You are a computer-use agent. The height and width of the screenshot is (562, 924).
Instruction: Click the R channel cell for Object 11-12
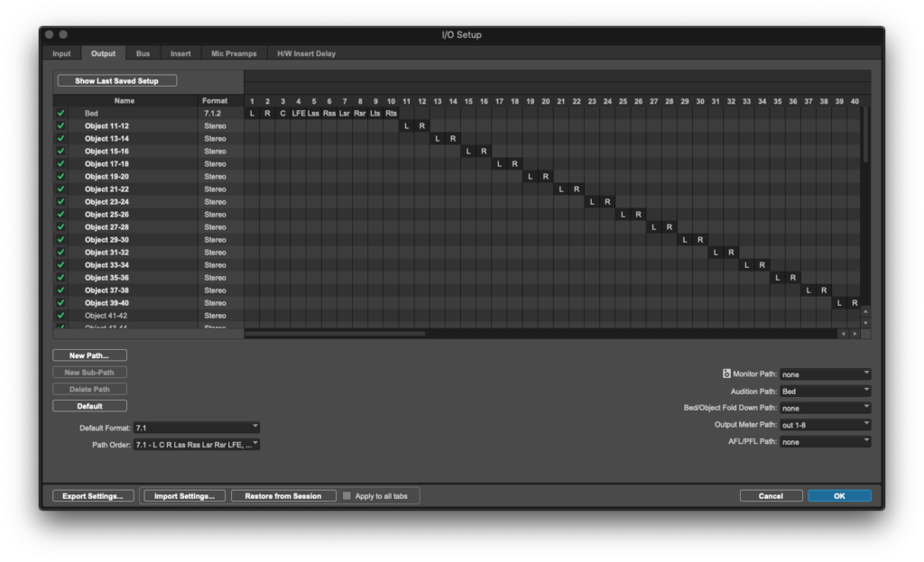[421, 125]
